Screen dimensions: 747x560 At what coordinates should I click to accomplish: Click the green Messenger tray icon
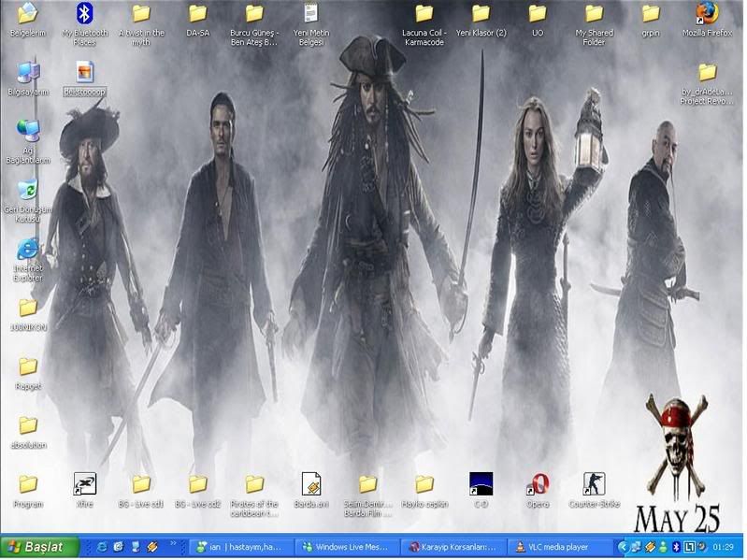[x=663, y=547]
